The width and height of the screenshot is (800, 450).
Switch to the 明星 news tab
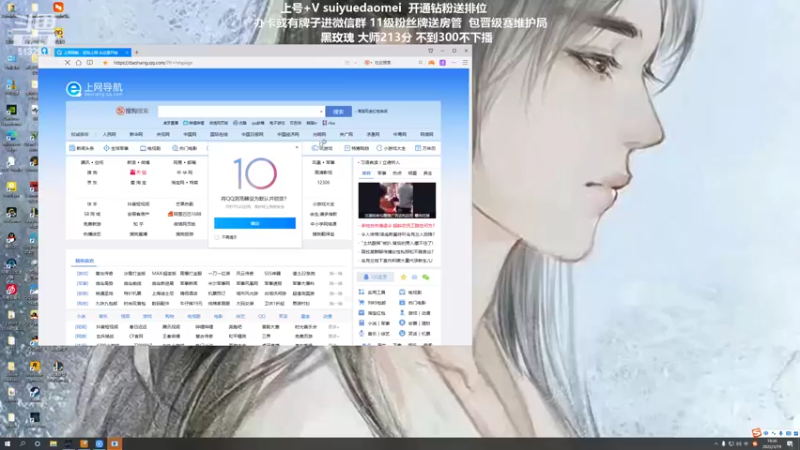click(x=412, y=173)
